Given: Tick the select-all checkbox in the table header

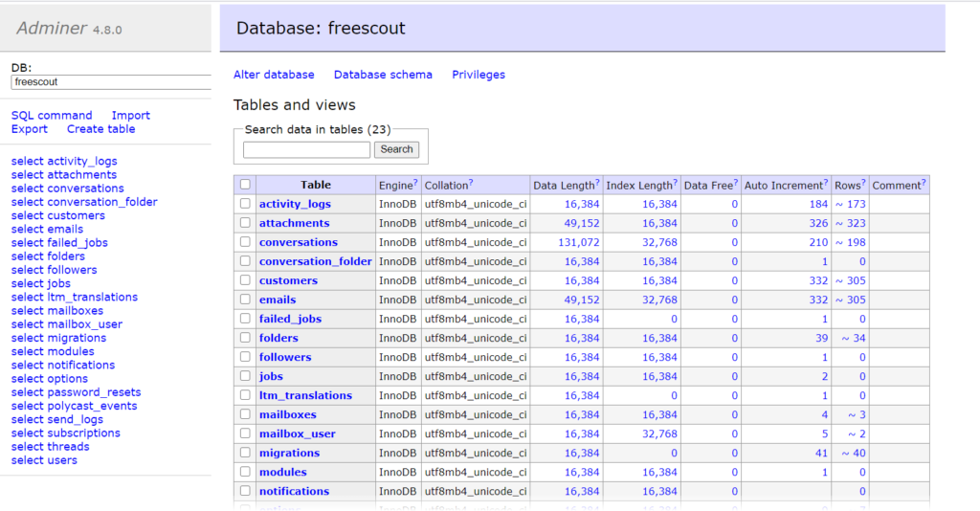Looking at the screenshot, I should point(245,185).
